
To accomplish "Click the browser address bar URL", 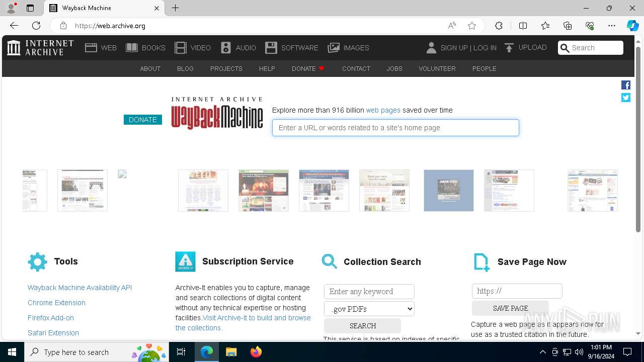I will pos(110,26).
